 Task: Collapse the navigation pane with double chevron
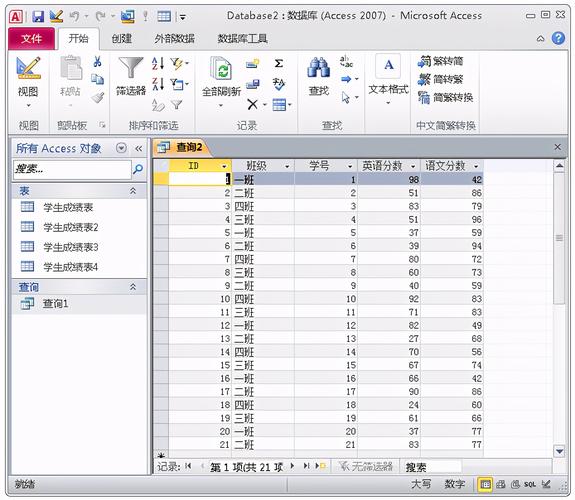click(x=138, y=148)
